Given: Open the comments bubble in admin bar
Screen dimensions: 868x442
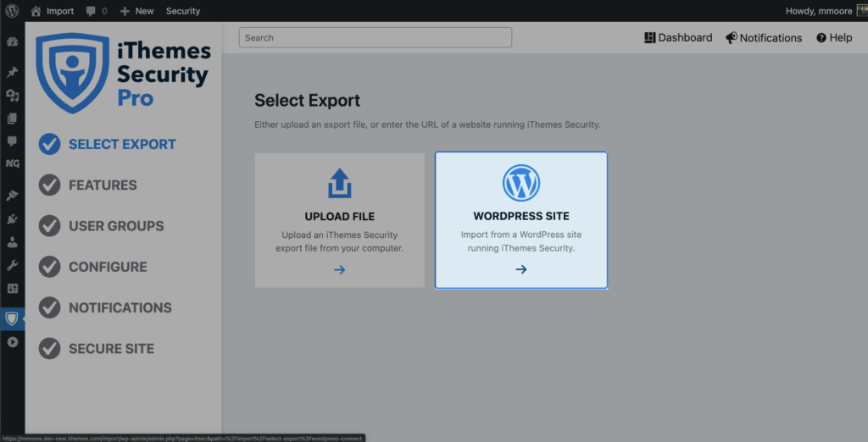Looking at the screenshot, I should (97, 10).
